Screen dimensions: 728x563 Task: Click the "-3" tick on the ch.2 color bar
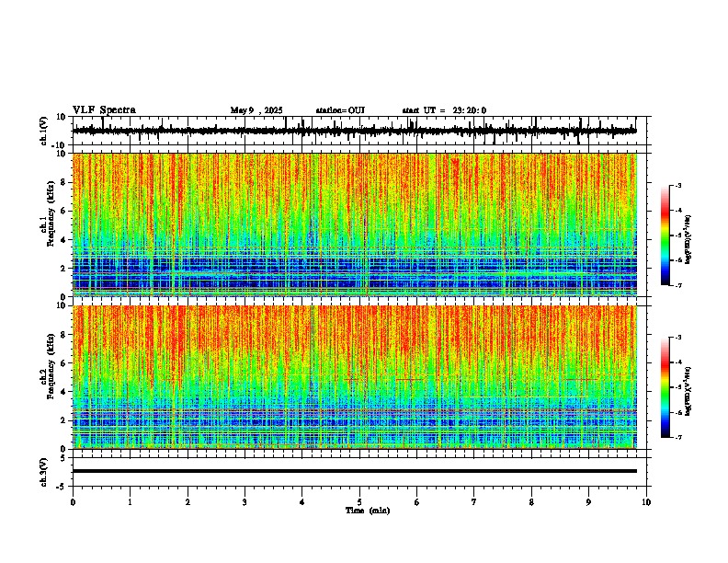coord(678,338)
